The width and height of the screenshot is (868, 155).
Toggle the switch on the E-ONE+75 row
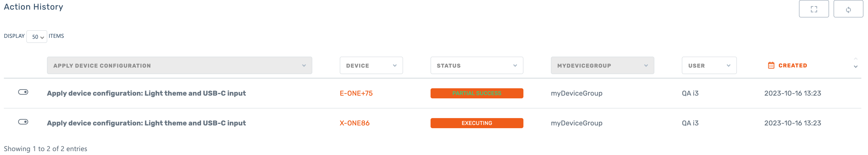click(x=23, y=92)
